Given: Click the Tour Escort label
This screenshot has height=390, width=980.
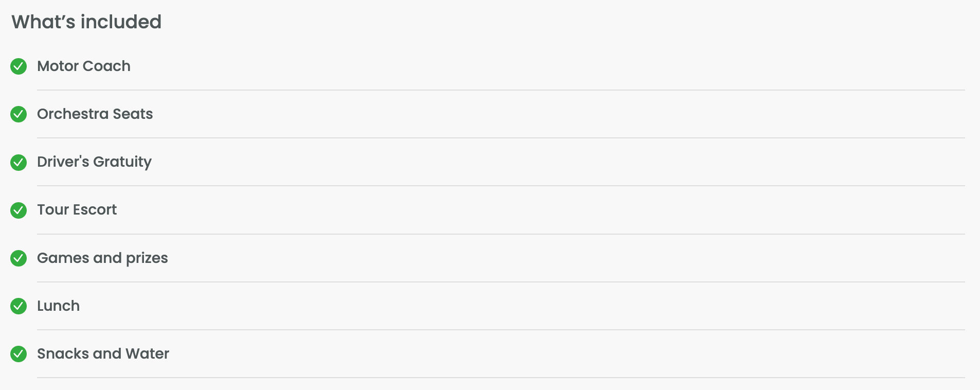Looking at the screenshot, I should coord(77,210).
